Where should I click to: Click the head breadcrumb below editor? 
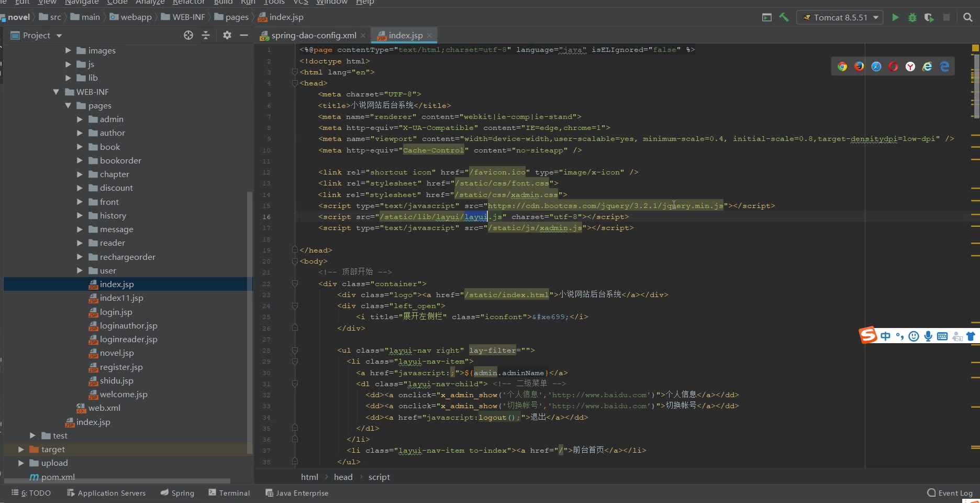[343, 477]
